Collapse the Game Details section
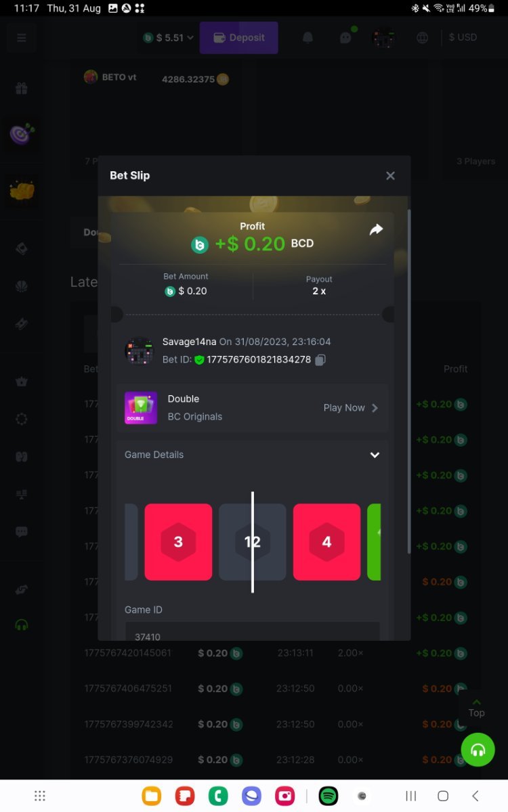Viewport: 508px width, 812px height. pyautogui.click(x=375, y=455)
